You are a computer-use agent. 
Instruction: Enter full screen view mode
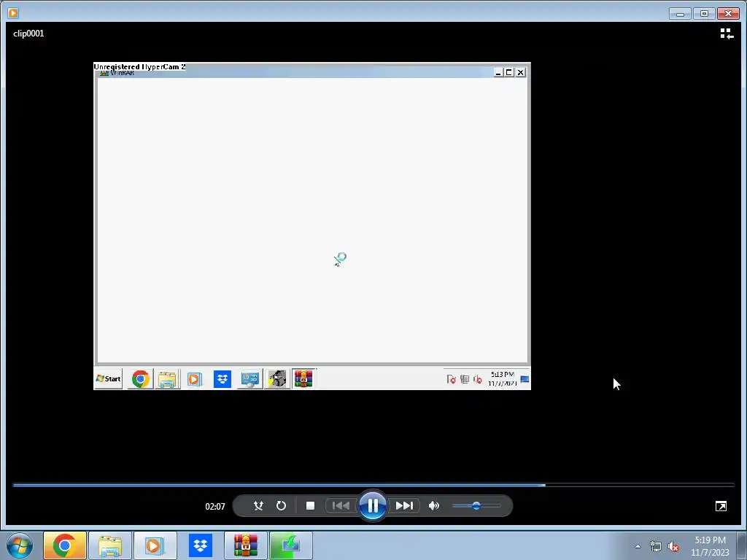pos(721,506)
